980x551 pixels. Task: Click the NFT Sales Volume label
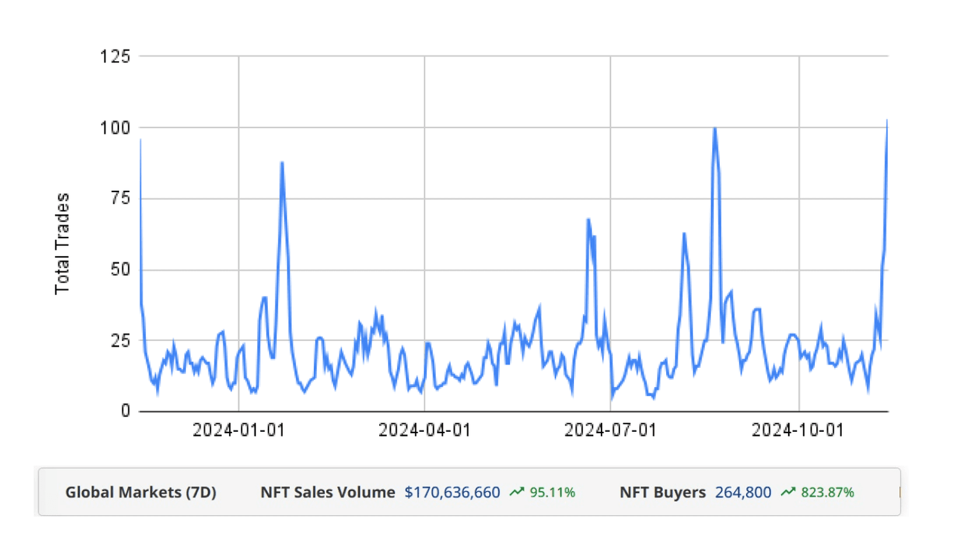327,492
